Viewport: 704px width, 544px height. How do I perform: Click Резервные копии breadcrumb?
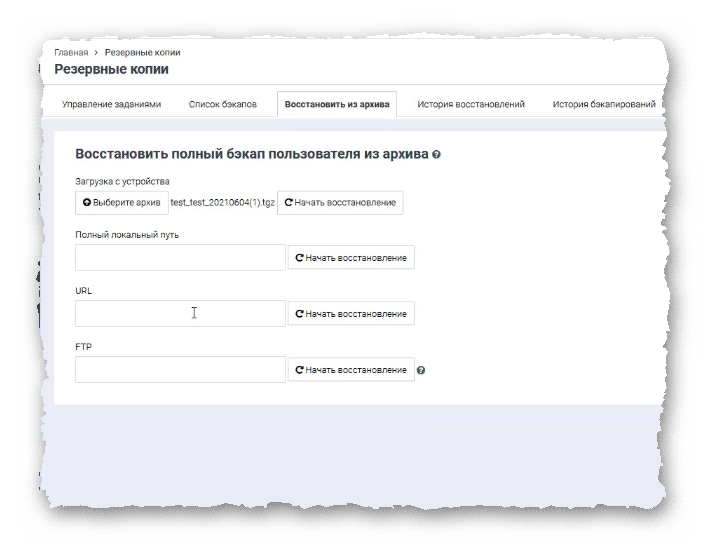142,53
